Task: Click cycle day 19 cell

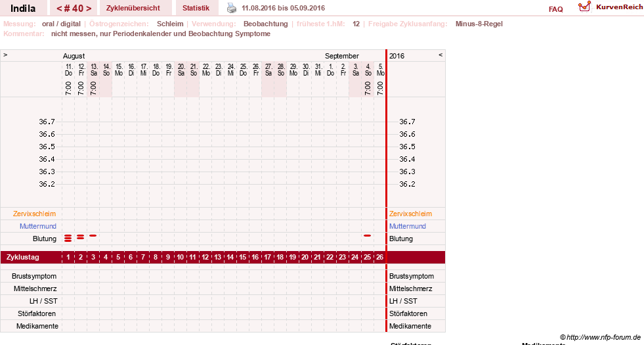Action: [x=292, y=258]
